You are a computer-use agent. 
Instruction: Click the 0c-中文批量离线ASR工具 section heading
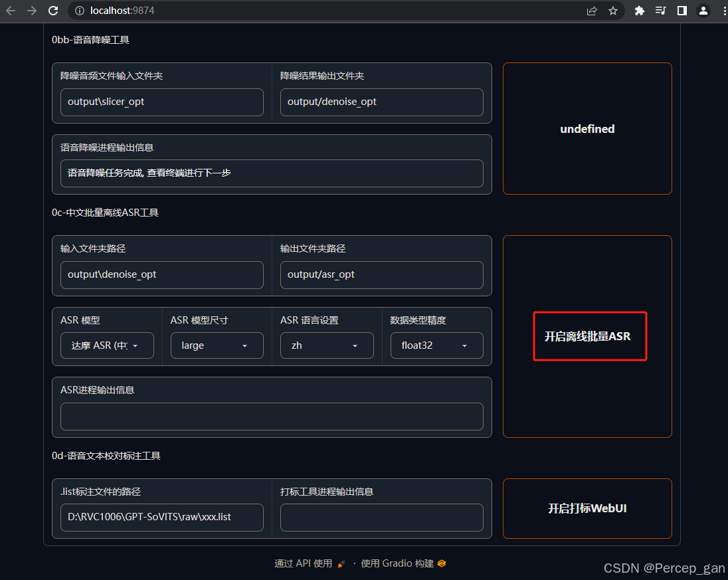click(105, 213)
